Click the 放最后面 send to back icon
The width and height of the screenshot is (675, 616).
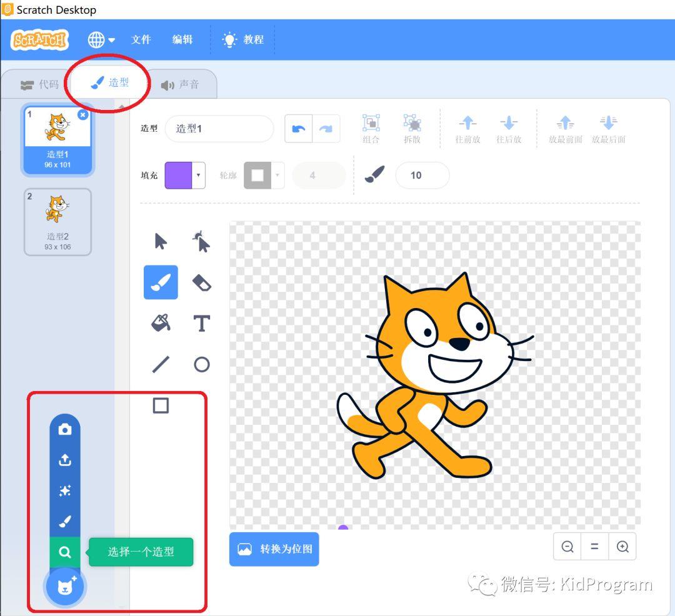coord(608,129)
